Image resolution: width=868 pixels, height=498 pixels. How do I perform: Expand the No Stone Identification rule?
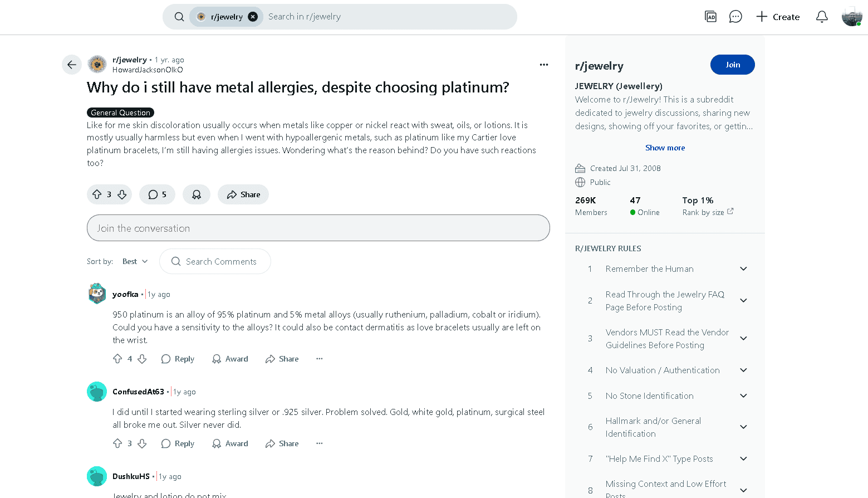click(x=743, y=396)
